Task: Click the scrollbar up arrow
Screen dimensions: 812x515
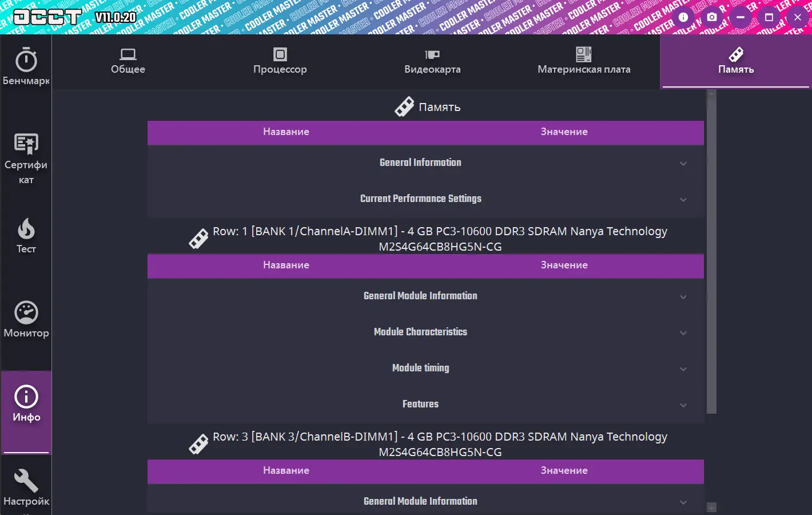Action: click(711, 93)
